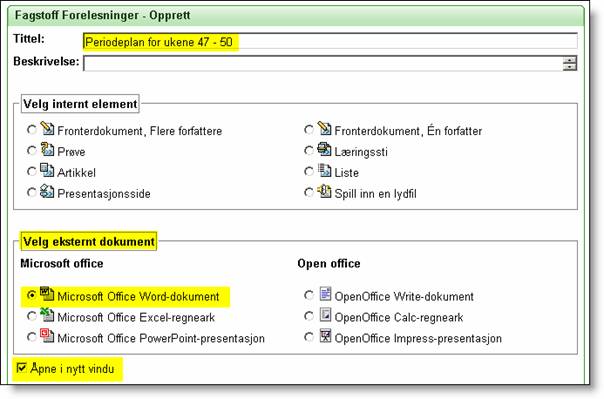This screenshot has height=399, width=604.
Task: Click the OpenOffice Calc spreadsheet icon
Action: (325, 315)
